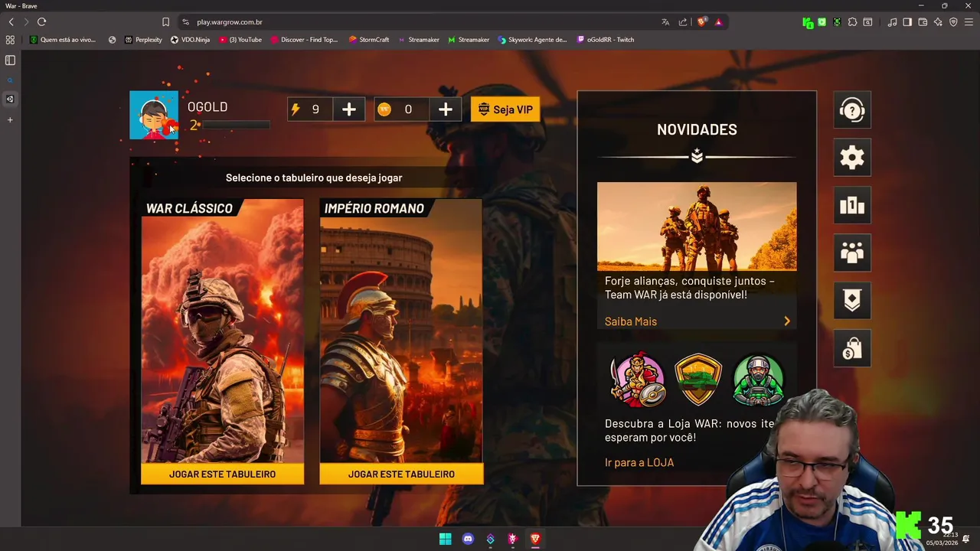The height and width of the screenshot is (551, 980).
Task: Click the Roman warrior store avatar
Action: point(638,380)
